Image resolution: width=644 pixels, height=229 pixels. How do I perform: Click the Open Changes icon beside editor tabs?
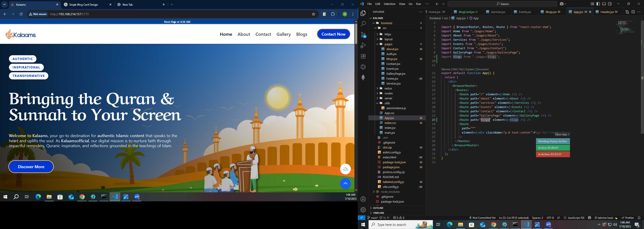click(x=627, y=12)
